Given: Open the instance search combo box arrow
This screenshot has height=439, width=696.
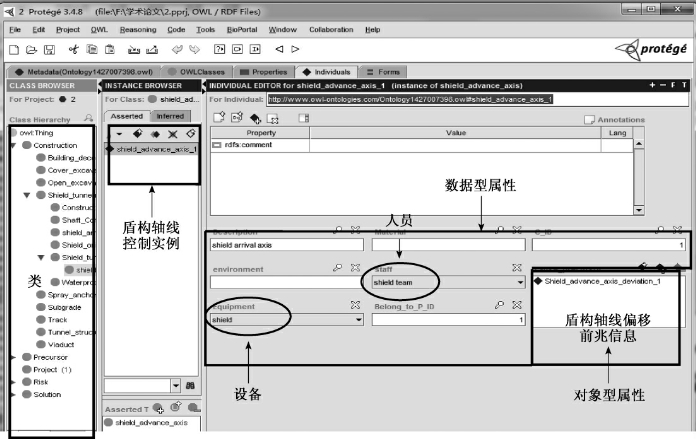Looking at the screenshot, I should tap(176, 385).
